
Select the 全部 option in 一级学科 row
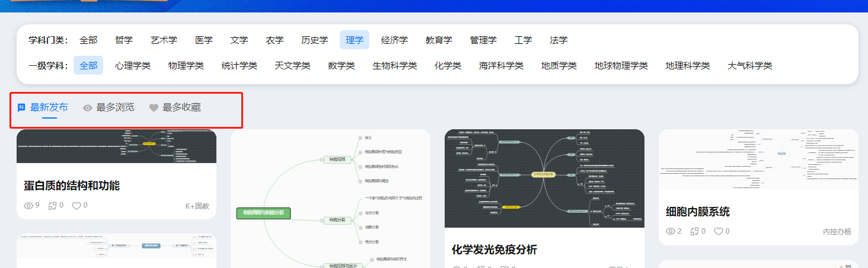88,65
